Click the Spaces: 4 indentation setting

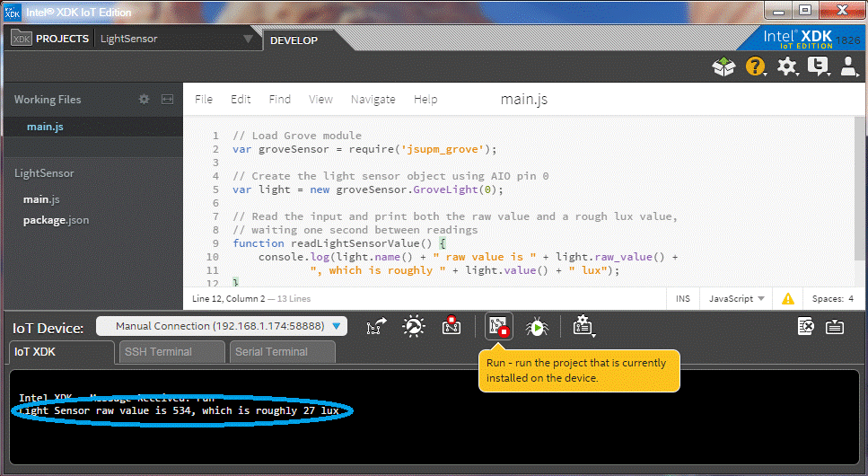[833, 299]
